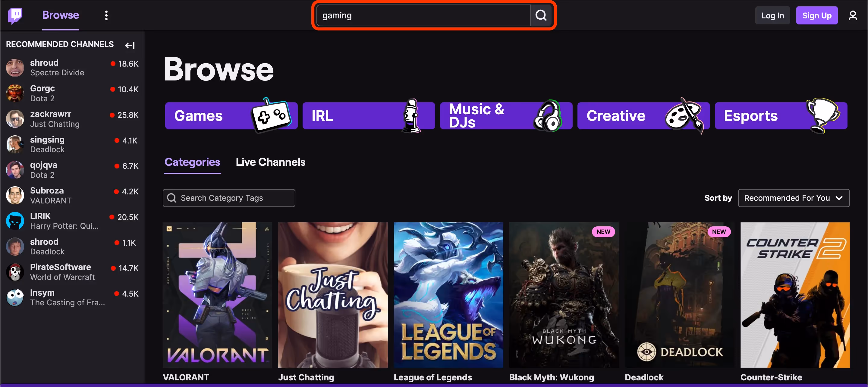Click the Twitch logo
The image size is (868, 387).
pyautogui.click(x=14, y=15)
